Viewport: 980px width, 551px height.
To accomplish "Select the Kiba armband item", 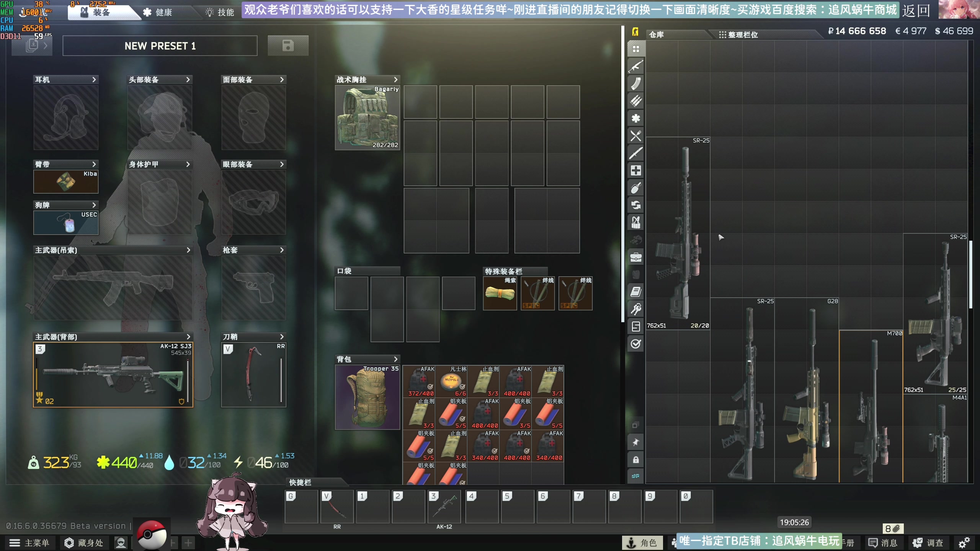I will tap(66, 181).
